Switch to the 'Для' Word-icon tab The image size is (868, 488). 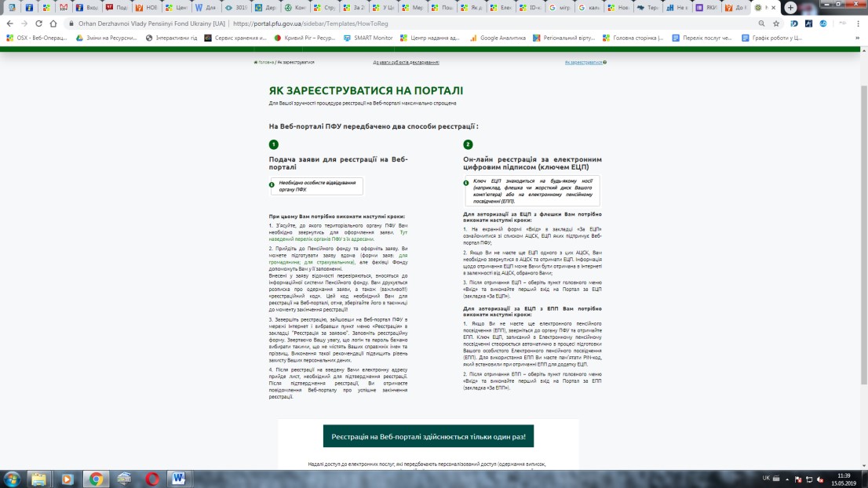(206, 8)
